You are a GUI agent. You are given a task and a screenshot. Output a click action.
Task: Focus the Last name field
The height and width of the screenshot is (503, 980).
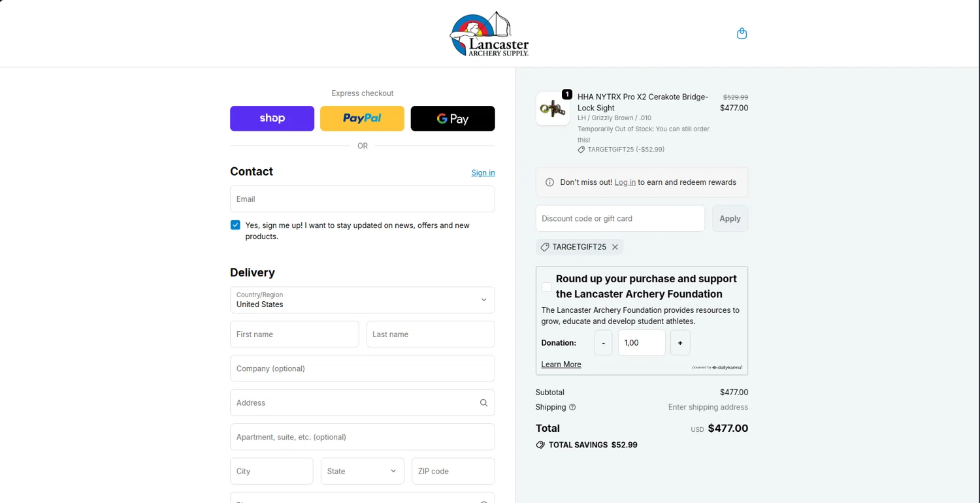(x=431, y=334)
